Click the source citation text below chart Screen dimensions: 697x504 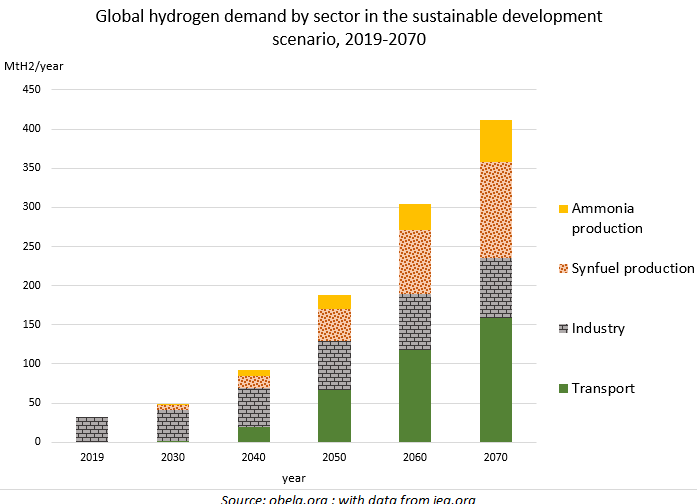348,498
